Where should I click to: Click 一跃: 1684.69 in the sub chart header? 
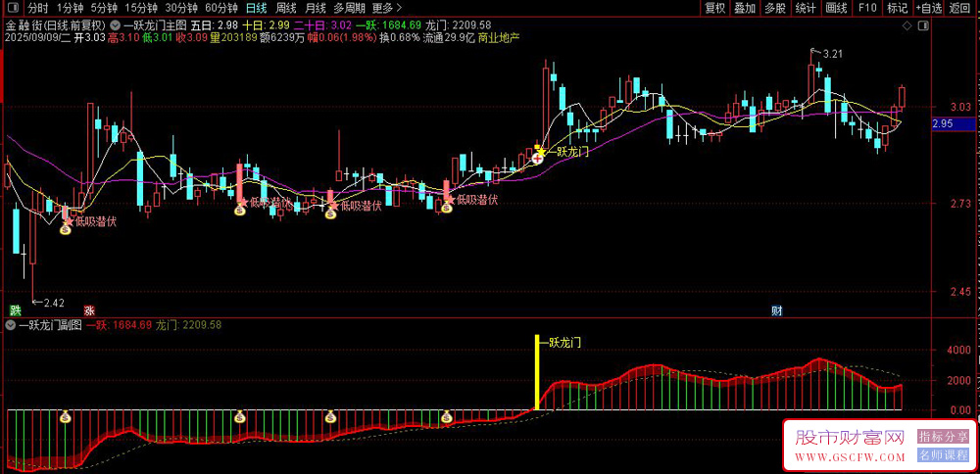tap(119, 325)
